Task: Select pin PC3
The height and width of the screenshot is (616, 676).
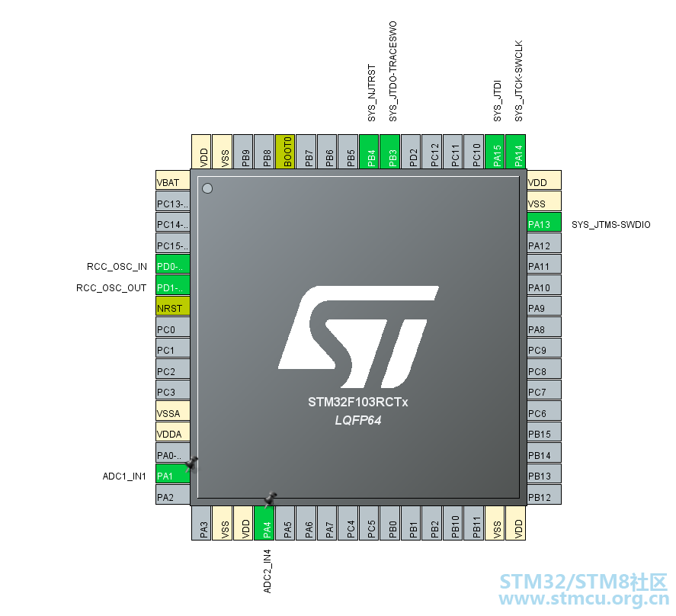Action: point(173,390)
